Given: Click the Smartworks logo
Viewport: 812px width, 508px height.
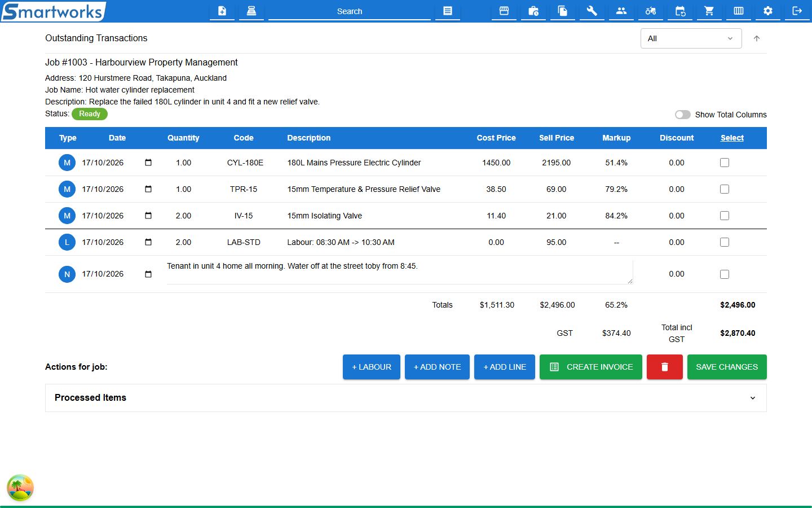Looking at the screenshot, I should [53, 11].
